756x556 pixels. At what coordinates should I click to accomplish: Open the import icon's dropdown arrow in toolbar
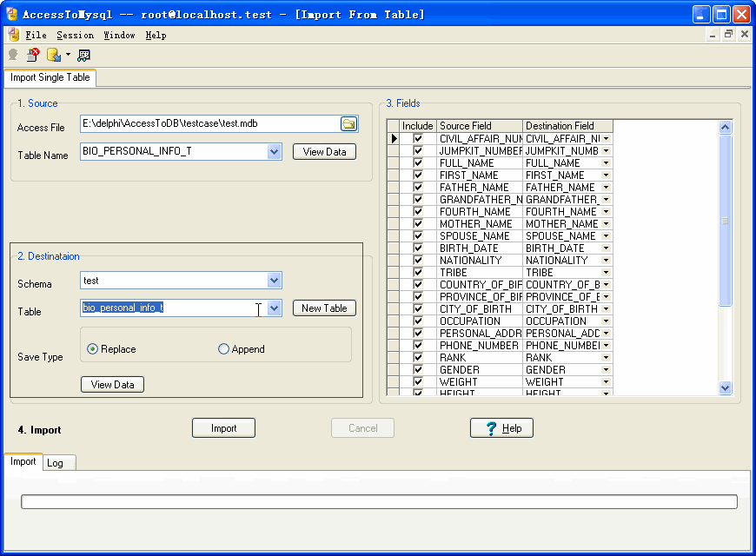pos(68,55)
